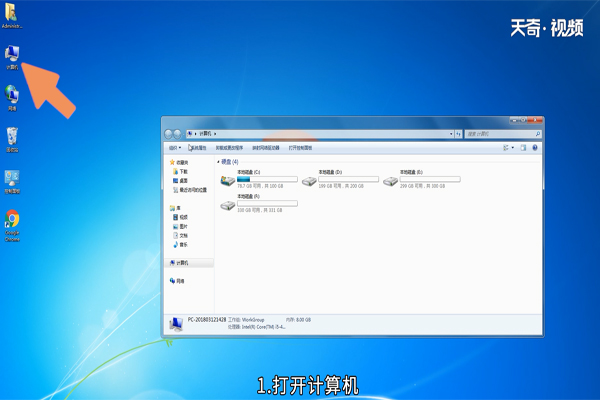Go forward in the Explorer window
Image resolution: width=600 pixels, height=400 pixels.
178,134
